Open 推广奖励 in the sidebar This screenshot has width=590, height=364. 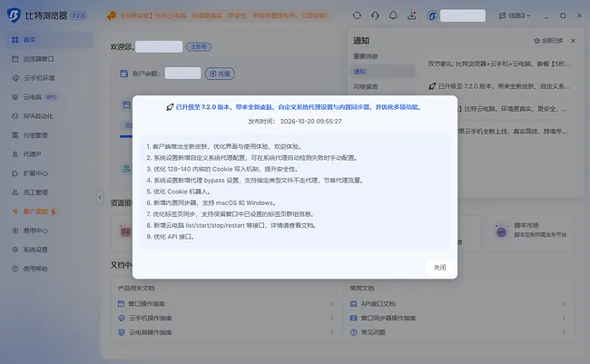point(50,212)
